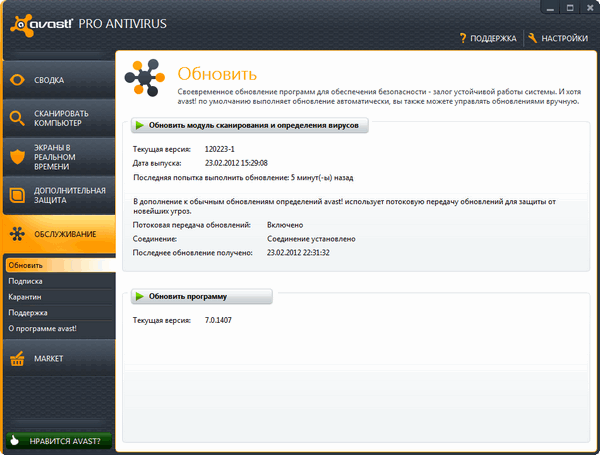Image resolution: width=600 pixels, height=455 pixels.
Task: Open the Подписка section
Action: (26, 281)
